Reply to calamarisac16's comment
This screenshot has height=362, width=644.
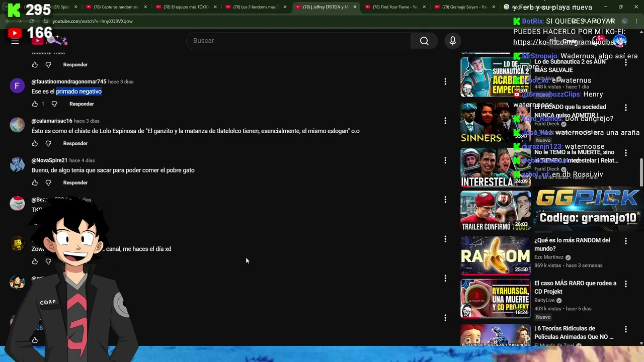point(75,144)
